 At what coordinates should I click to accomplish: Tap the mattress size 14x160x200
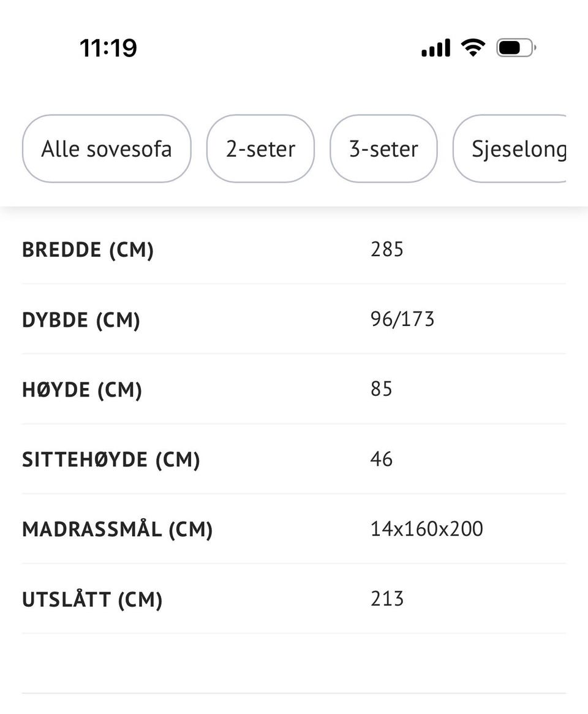click(427, 529)
